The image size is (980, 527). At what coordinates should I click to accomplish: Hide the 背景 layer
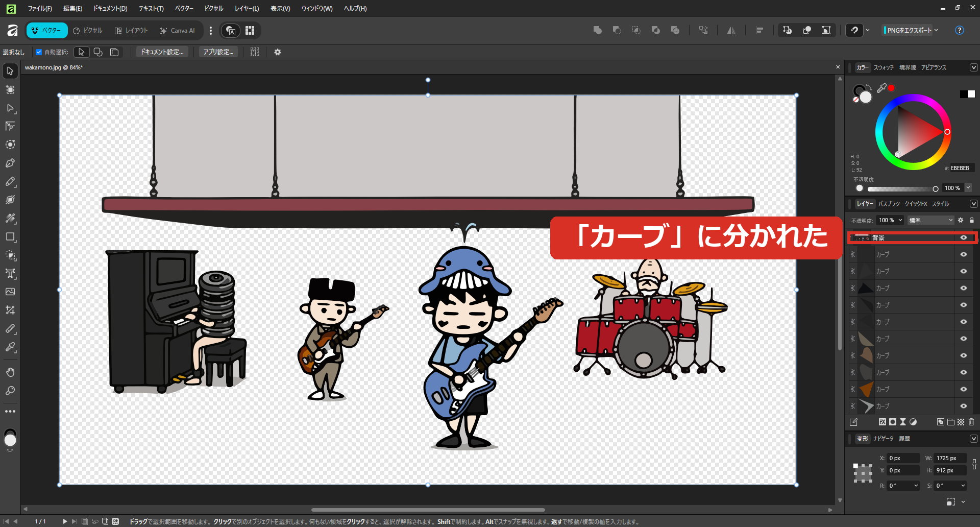(x=964, y=237)
